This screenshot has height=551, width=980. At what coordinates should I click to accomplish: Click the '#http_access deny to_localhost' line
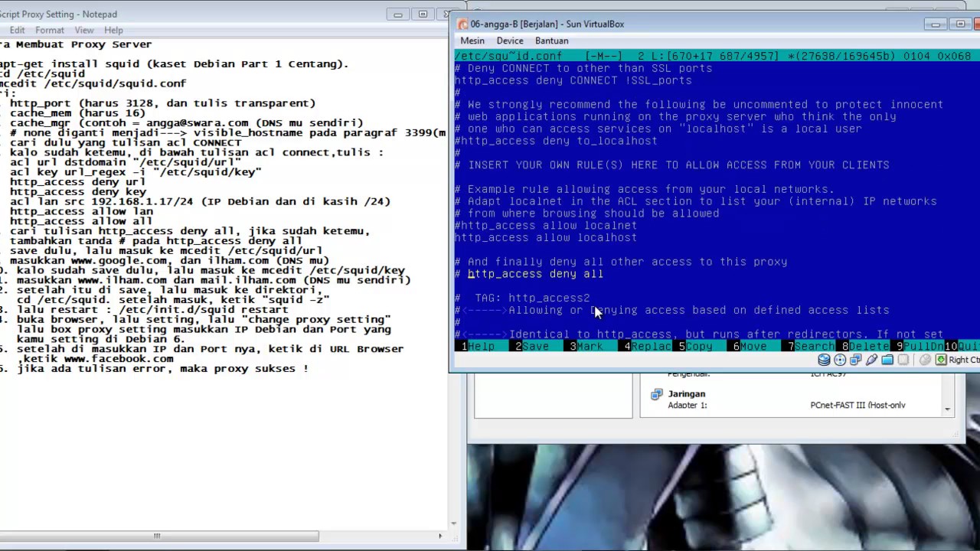[556, 141]
